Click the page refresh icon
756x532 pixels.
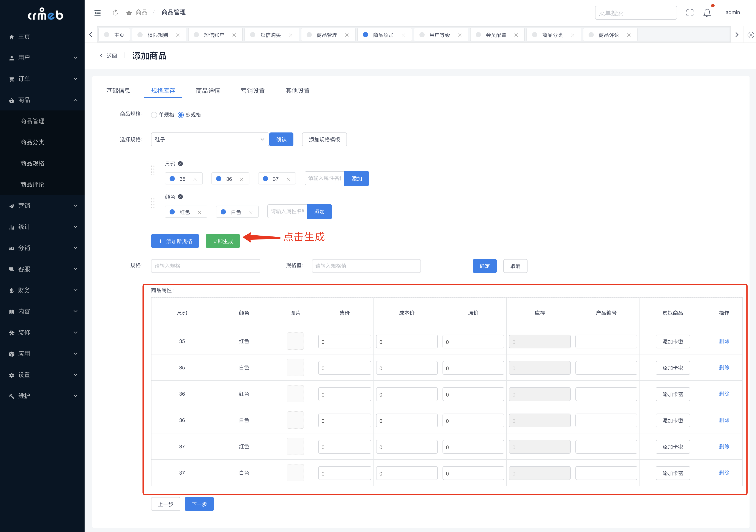click(x=115, y=13)
